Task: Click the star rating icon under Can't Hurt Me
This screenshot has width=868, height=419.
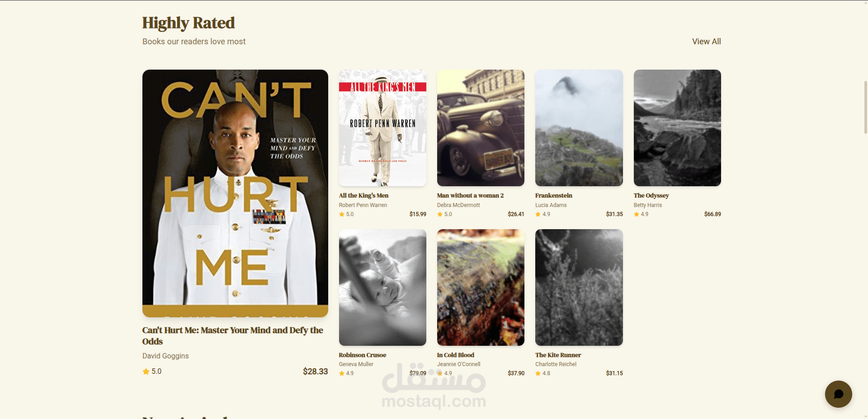Action: pos(146,372)
